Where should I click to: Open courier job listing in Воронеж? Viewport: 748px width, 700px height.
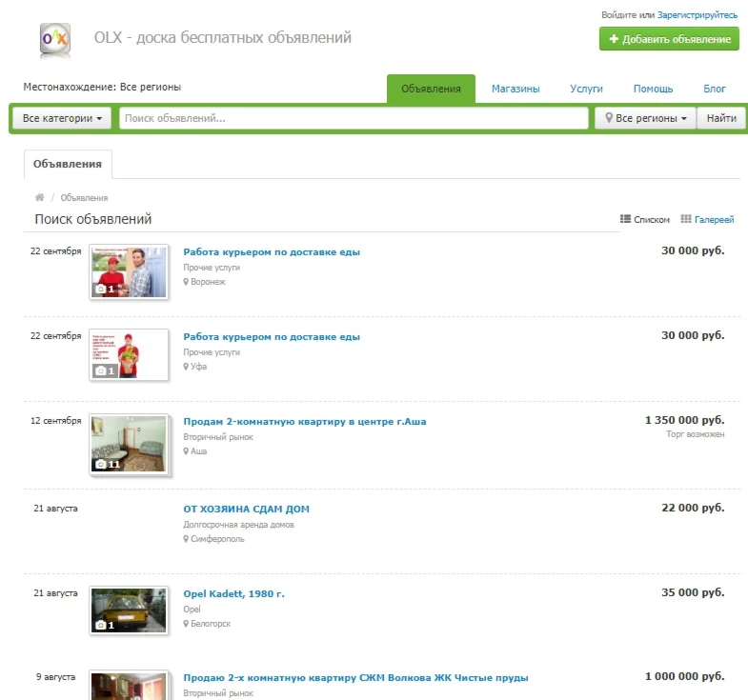[x=272, y=251]
